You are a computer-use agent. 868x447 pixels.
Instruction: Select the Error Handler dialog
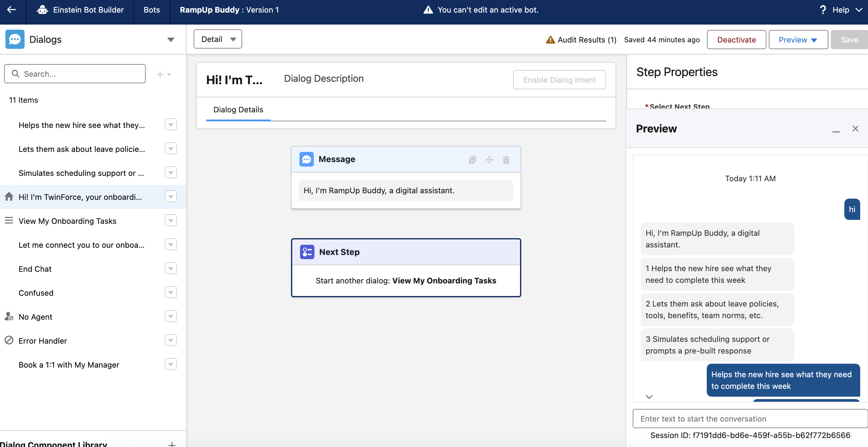(x=43, y=341)
